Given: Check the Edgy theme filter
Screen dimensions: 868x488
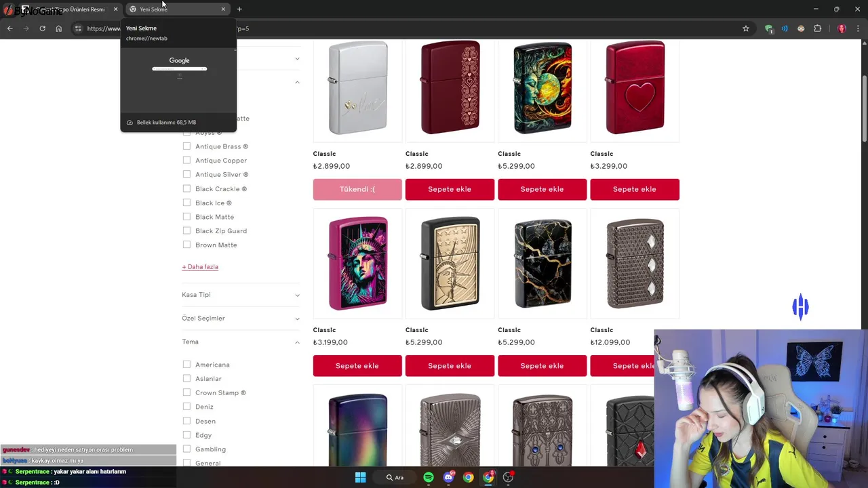Looking at the screenshot, I should click(186, 435).
